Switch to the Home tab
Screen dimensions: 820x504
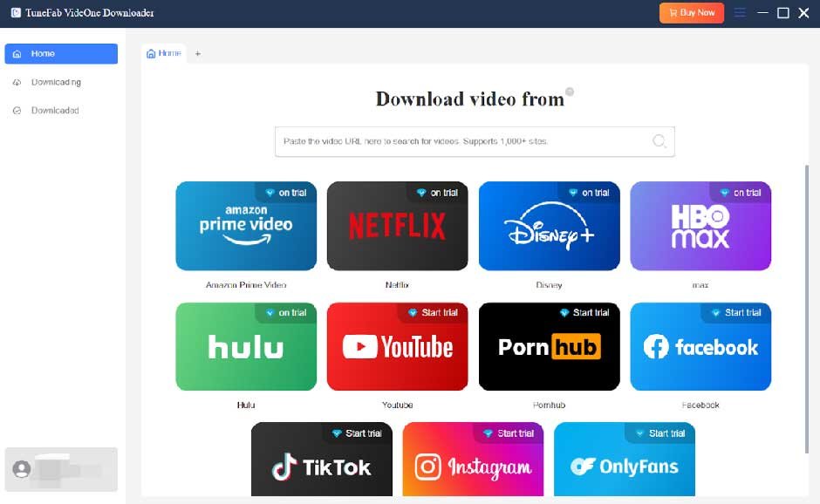(x=164, y=53)
